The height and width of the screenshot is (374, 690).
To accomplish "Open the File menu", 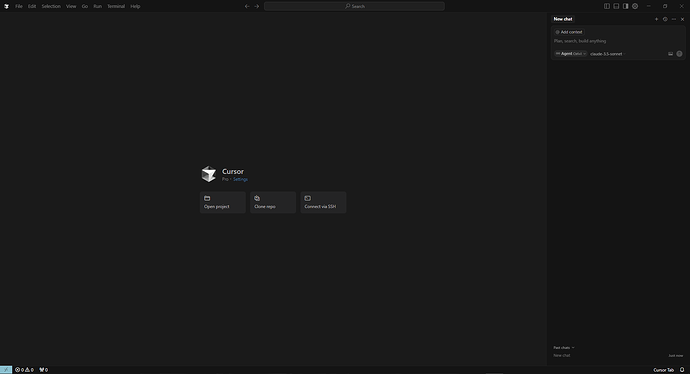I will [x=19, y=6].
